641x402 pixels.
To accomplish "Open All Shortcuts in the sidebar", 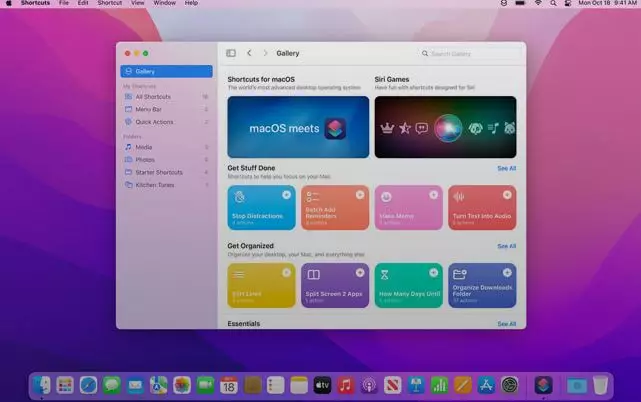I will point(153,97).
